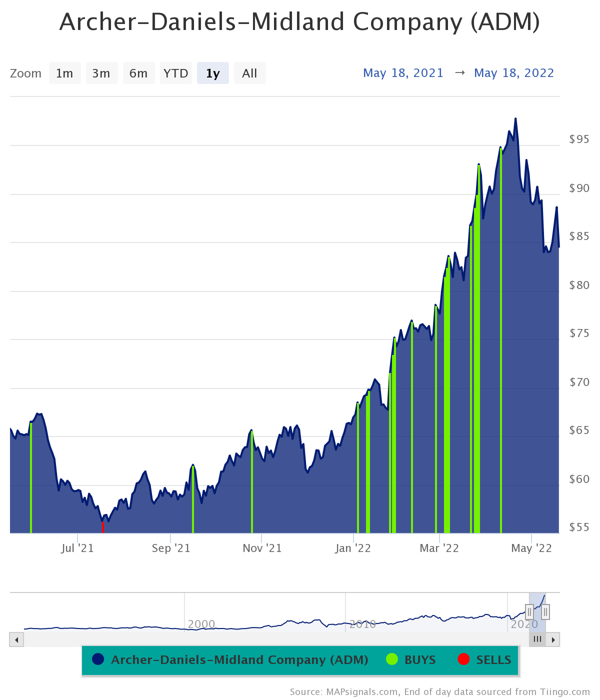600x700 pixels.
Task: Click the scrollbar right arrow
Action: [553, 639]
